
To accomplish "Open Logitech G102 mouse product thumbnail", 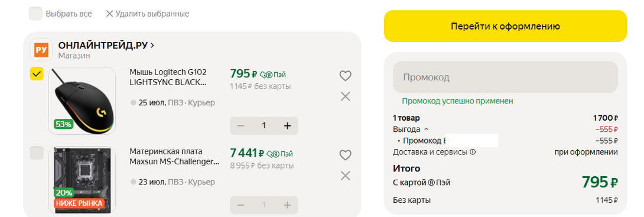I will click(x=82, y=101).
